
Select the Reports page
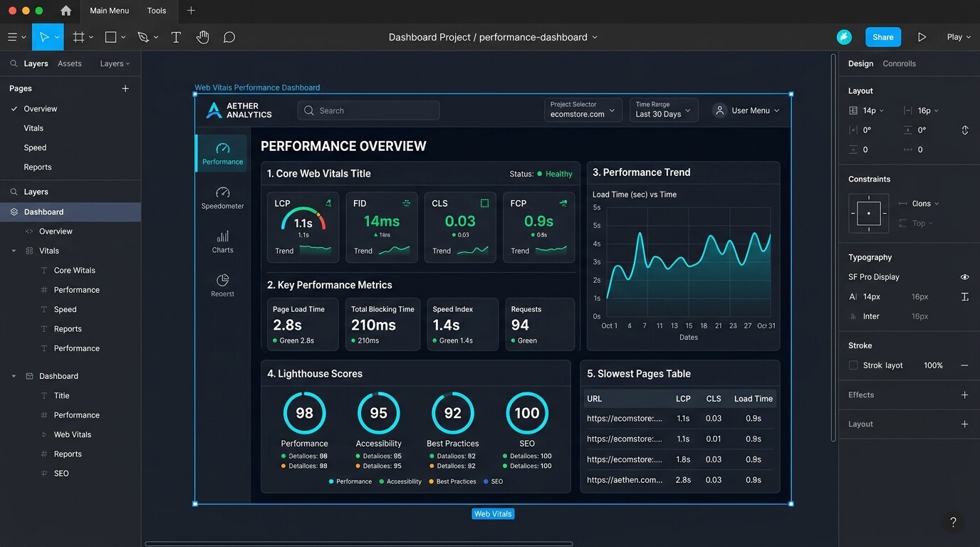[38, 167]
